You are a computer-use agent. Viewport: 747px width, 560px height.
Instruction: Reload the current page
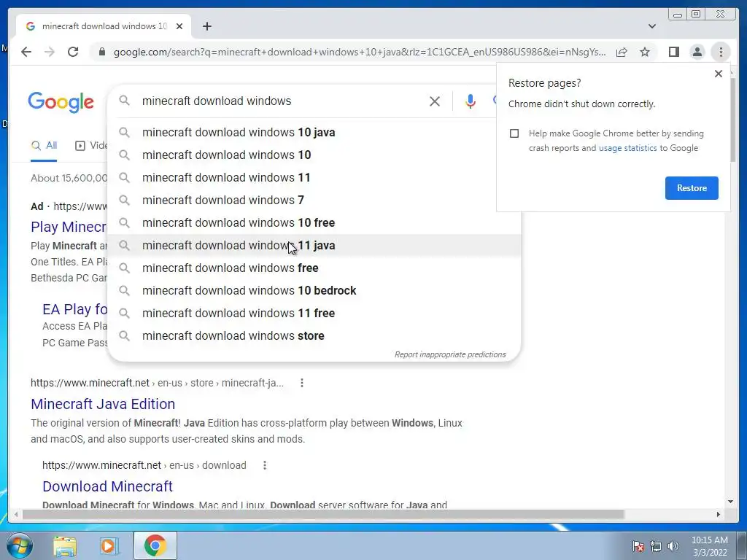[73, 52]
